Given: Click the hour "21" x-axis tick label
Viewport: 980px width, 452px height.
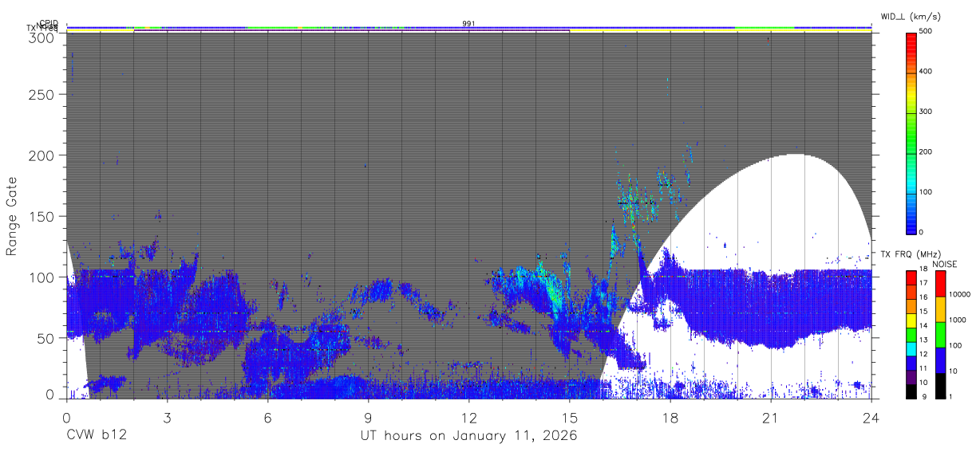Looking at the screenshot, I should (x=771, y=417).
